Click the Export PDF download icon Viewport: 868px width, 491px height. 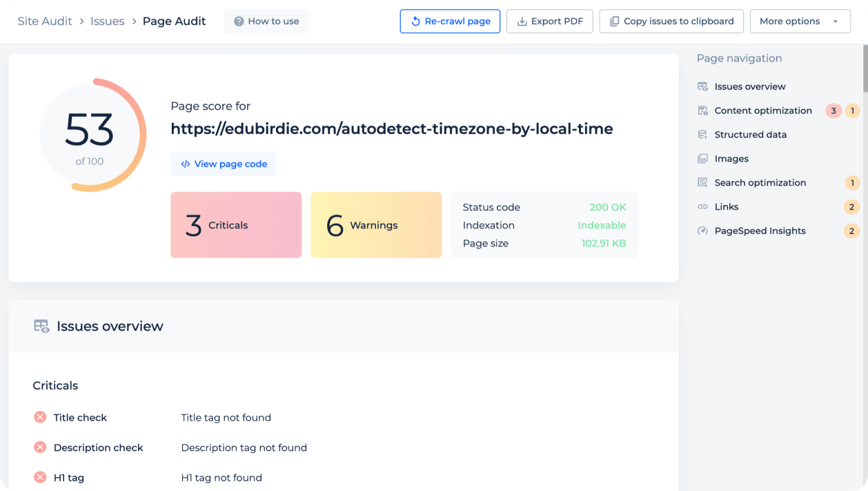[x=522, y=21]
